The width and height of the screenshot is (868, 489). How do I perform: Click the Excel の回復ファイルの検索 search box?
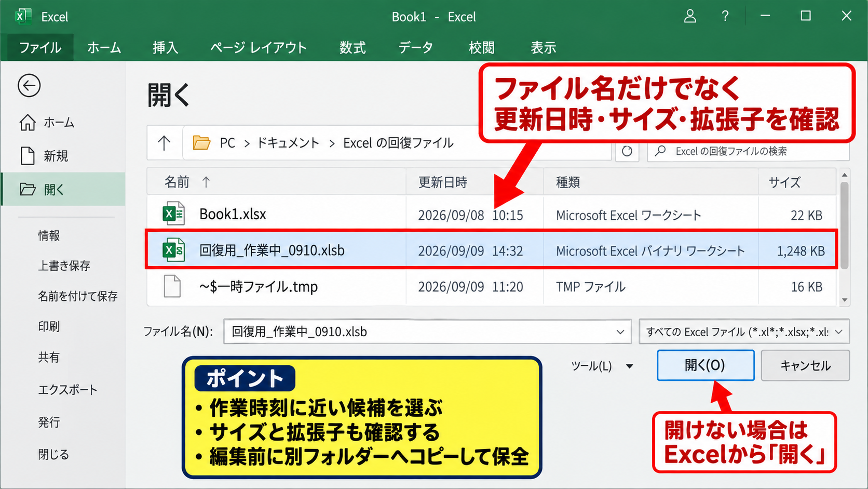click(748, 151)
